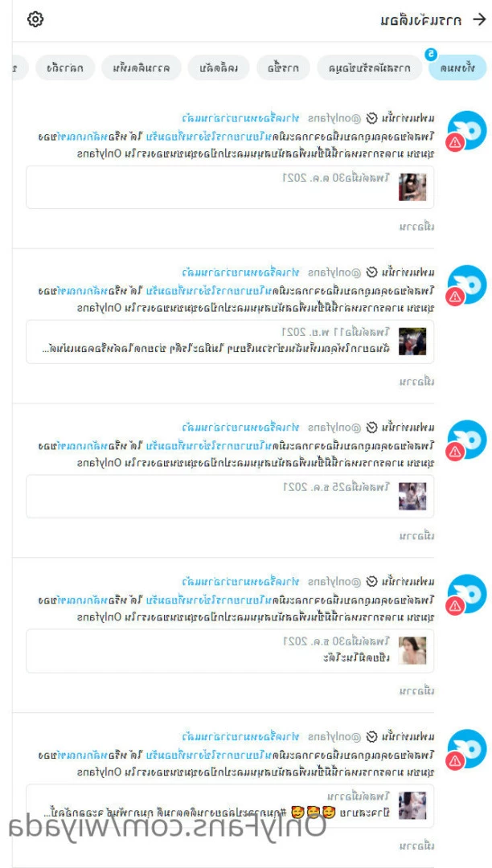Open post thumbnail dated 30 Oct 2021
The image size is (492, 868).
pyautogui.click(x=412, y=187)
